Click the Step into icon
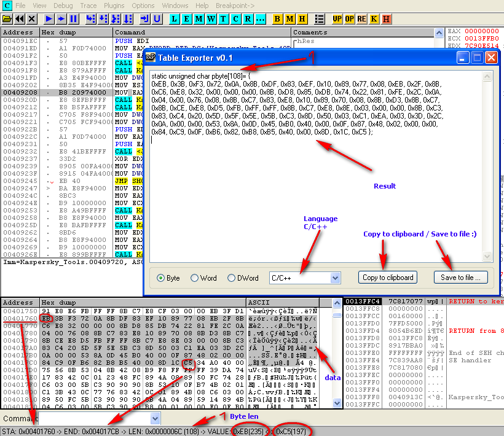 point(91,19)
